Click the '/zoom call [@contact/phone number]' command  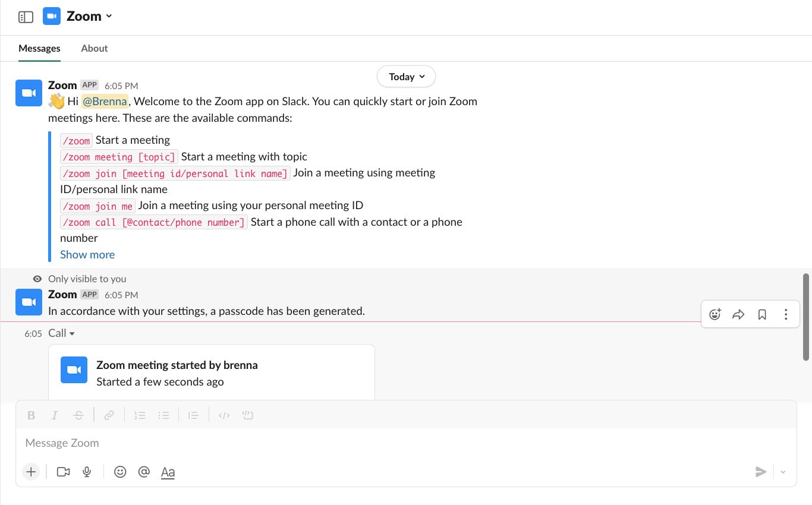click(154, 222)
